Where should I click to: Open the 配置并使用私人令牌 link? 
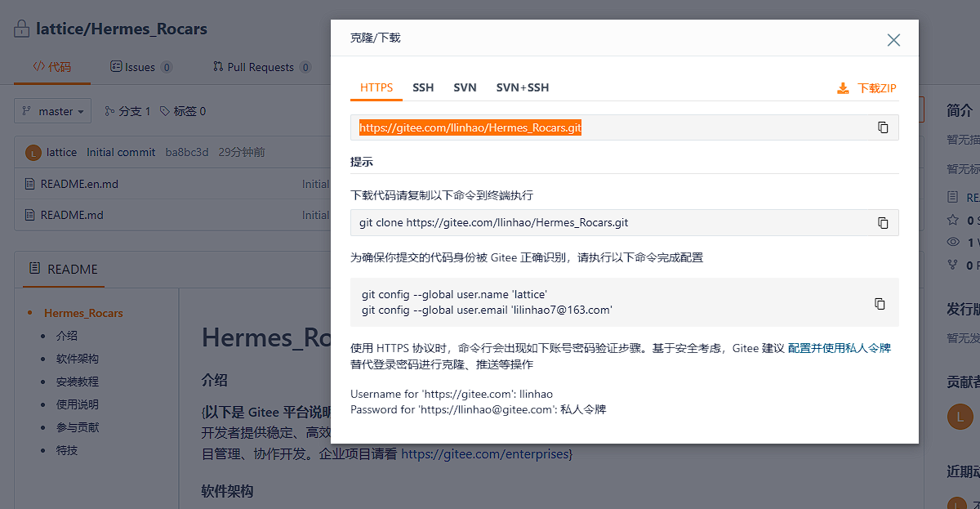[x=839, y=348]
